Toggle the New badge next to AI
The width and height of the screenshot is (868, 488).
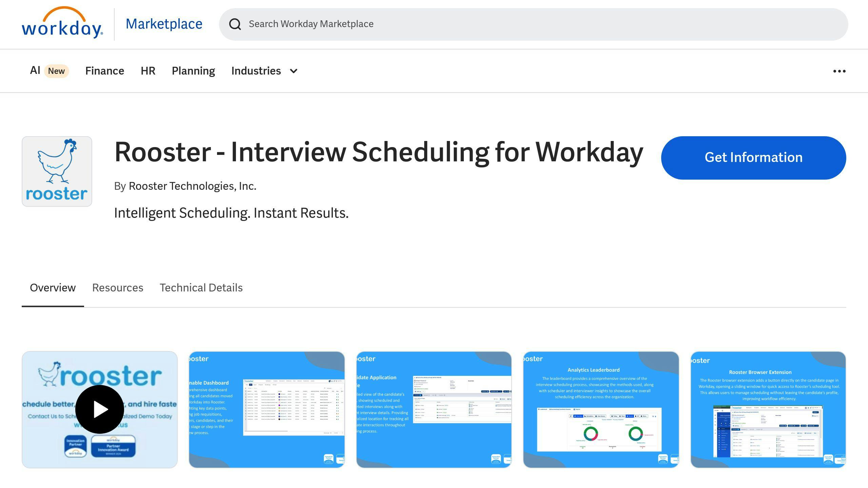tap(56, 70)
